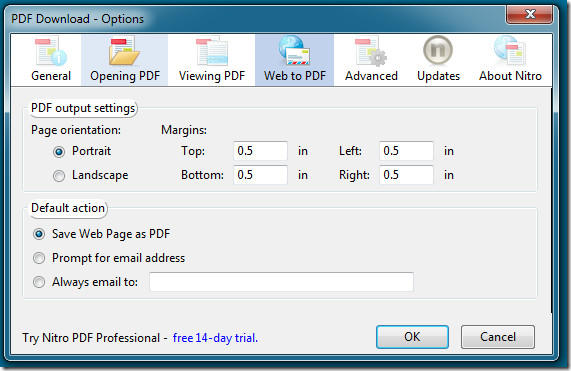Open the General settings icon
The image size is (571, 371).
coord(51,51)
